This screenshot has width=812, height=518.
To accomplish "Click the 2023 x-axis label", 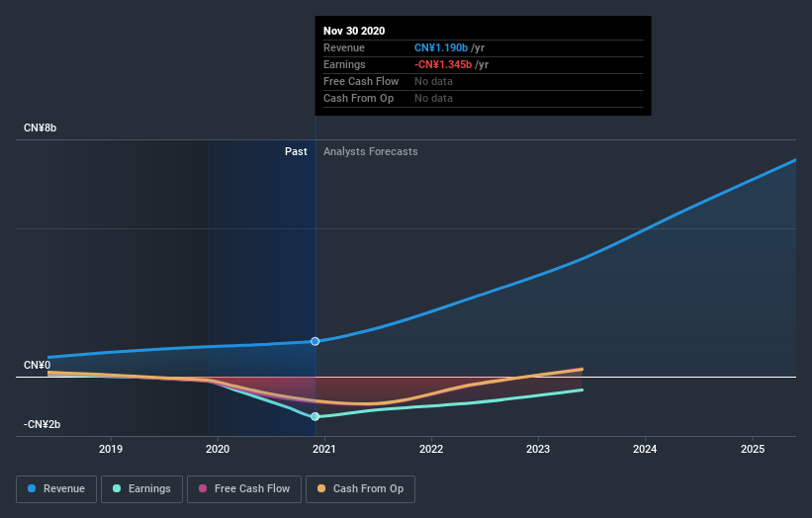I will click(x=538, y=449).
